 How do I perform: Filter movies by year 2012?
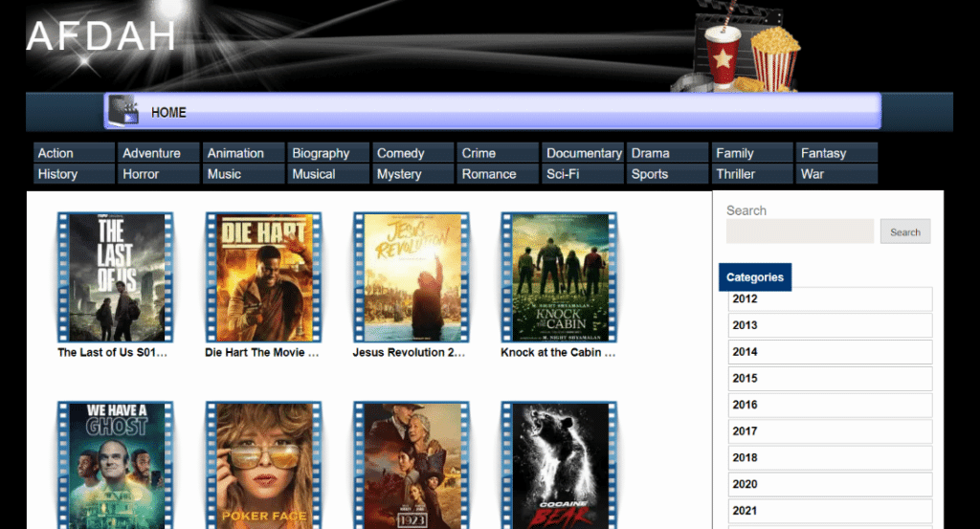coord(829,299)
